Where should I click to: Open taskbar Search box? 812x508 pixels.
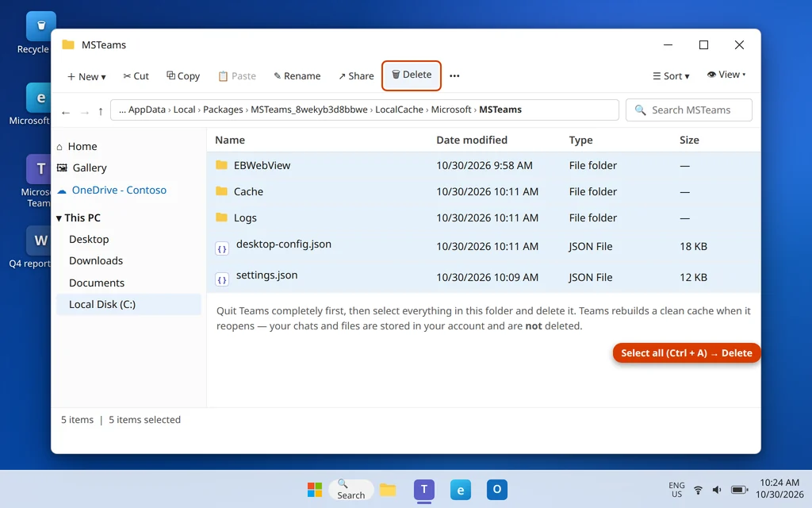coord(351,489)
